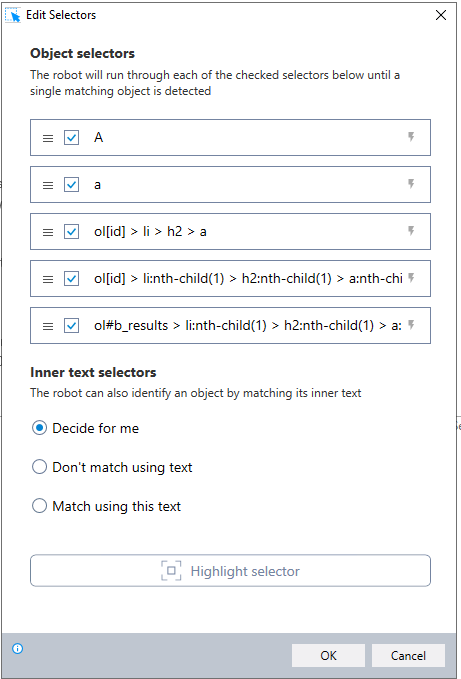
Task: Toggle the ol#b_results selector checkbox
Action: [71, 326]
